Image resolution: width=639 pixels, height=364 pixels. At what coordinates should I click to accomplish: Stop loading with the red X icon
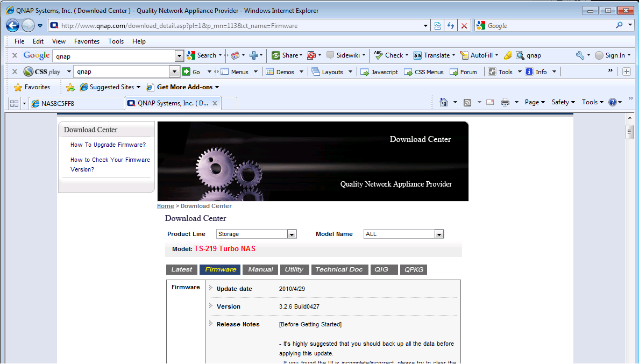tap(464, 26)
